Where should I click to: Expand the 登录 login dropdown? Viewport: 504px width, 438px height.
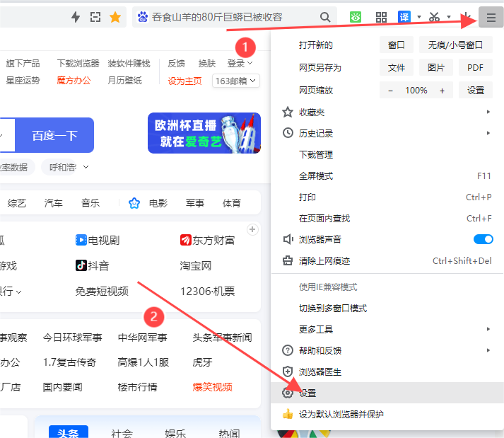tap(240, 64)
